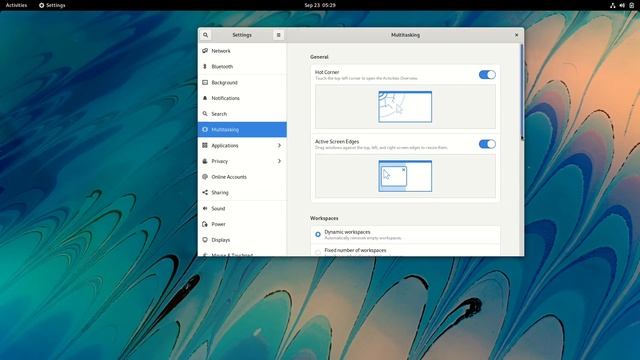Click the Workspaces section heading
The image size is (640, 360).
324,218
